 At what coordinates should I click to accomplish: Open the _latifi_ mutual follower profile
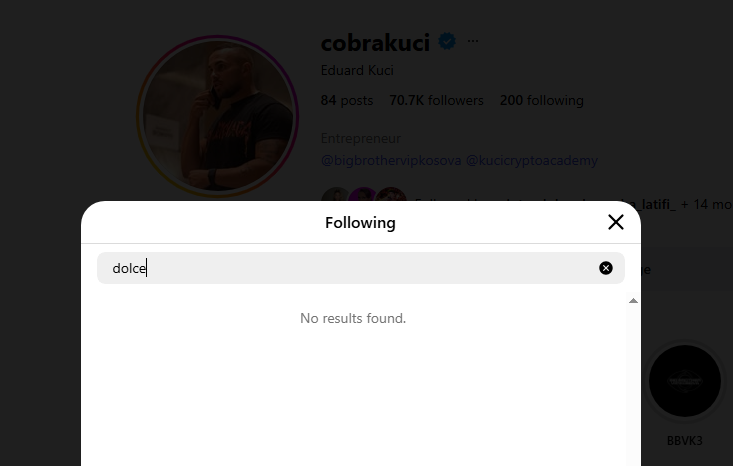click(x=652, y=204)
